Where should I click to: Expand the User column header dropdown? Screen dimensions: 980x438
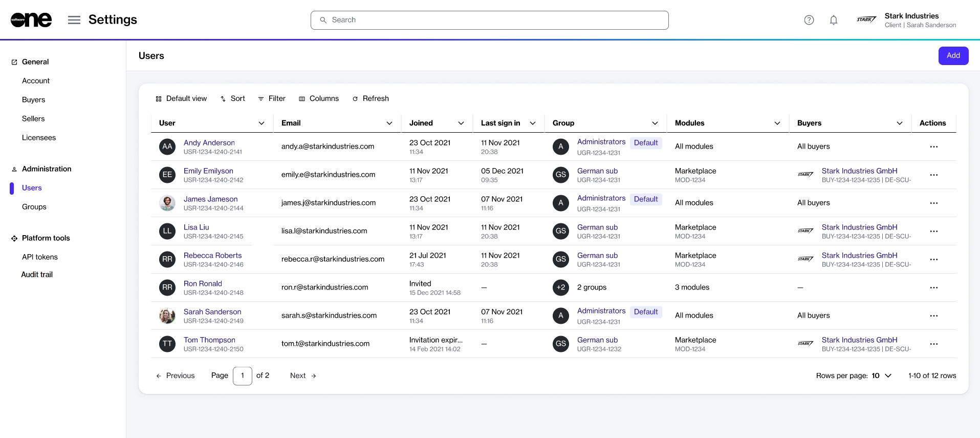pos(262,123)
